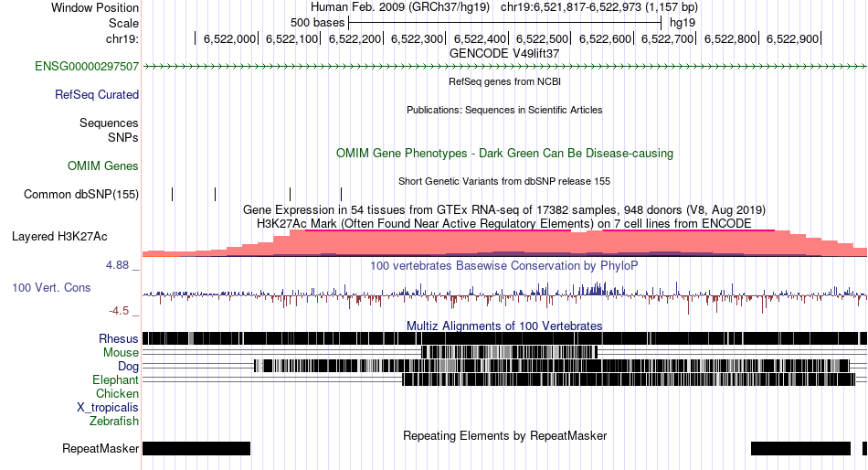Image resolution: width=868 pixels, height=470 pixels.
Task: Click the X_tropicalis alignment label
Action: pos(108,408)
